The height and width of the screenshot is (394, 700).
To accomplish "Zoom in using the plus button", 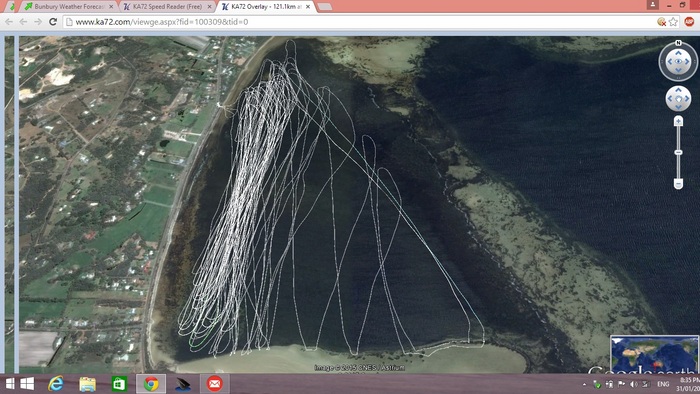I will coord(678,121).
